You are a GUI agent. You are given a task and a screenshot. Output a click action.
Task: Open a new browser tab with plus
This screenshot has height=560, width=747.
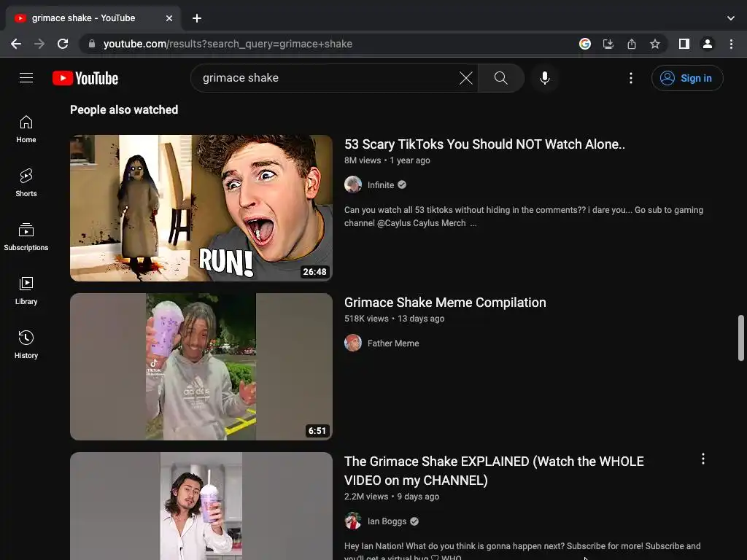click(x=197, y=18)
